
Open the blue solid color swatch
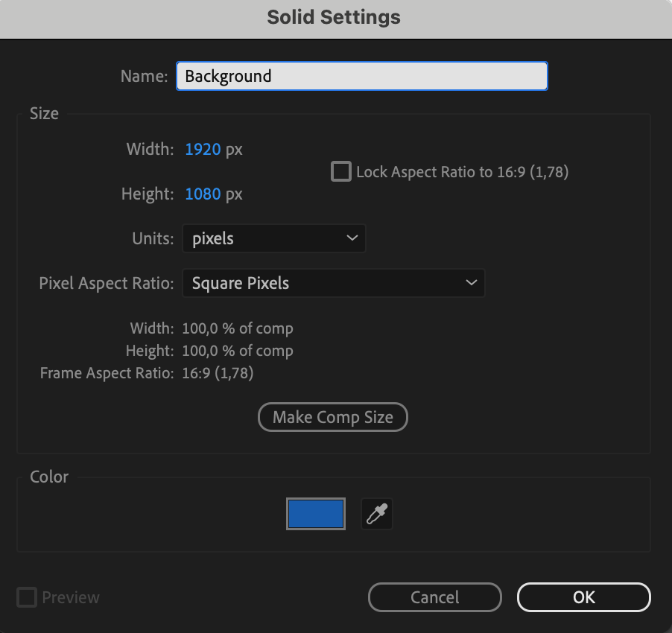pos(316,514)
